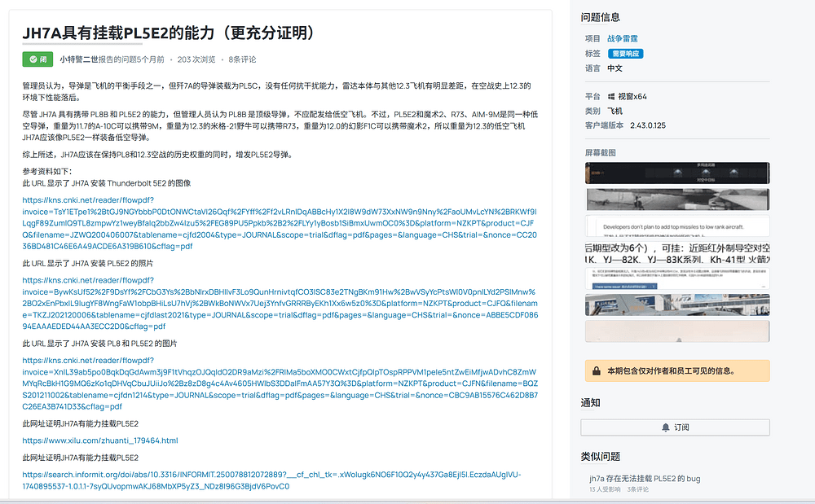Open similar issue about jh7a PL5E2 bug
The image size is (815, 504).
point(645,479)
